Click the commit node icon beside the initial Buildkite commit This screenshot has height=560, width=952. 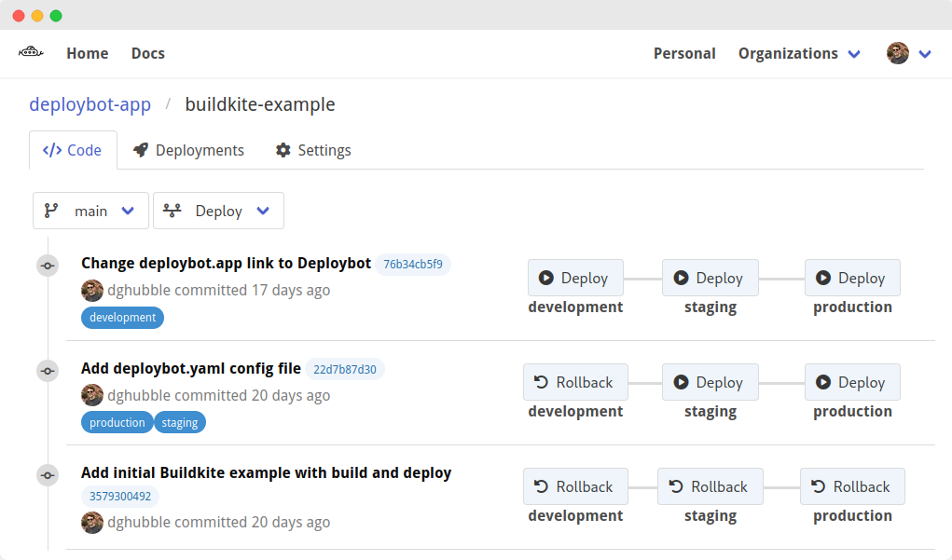(48, 475)
